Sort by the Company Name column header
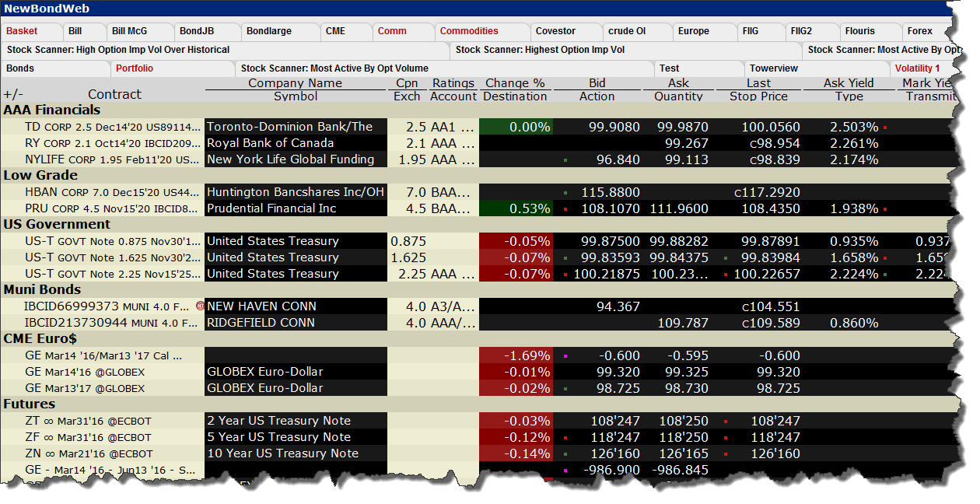980x504 pixels. [x=296, y=83]
